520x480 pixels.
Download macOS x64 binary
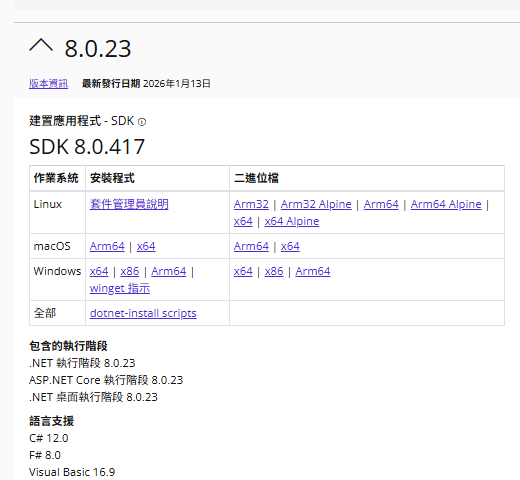[290, 246]
